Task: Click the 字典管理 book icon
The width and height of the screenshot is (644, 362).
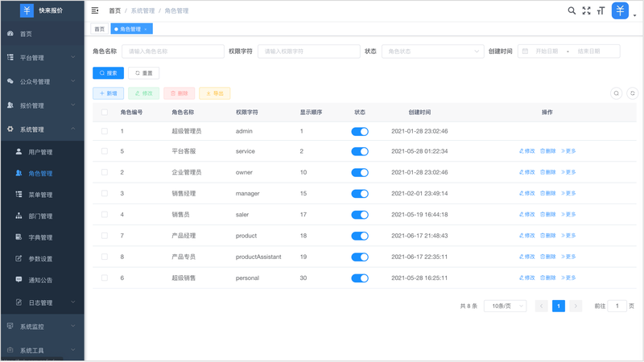Action: tap(19, 237)
